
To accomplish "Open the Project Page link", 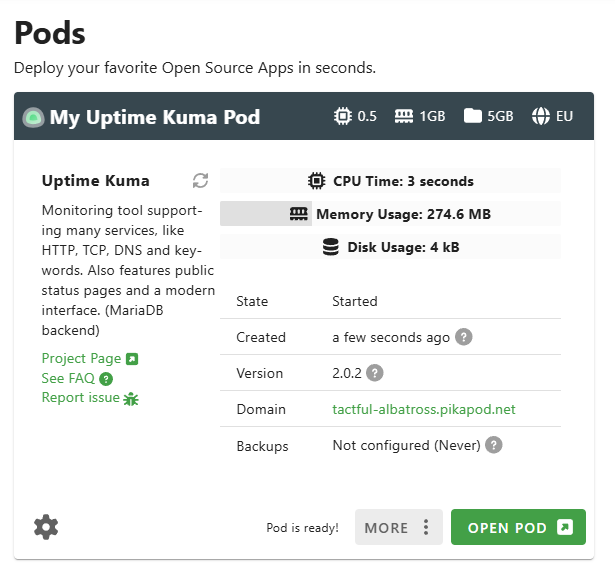I will [81, 358].
